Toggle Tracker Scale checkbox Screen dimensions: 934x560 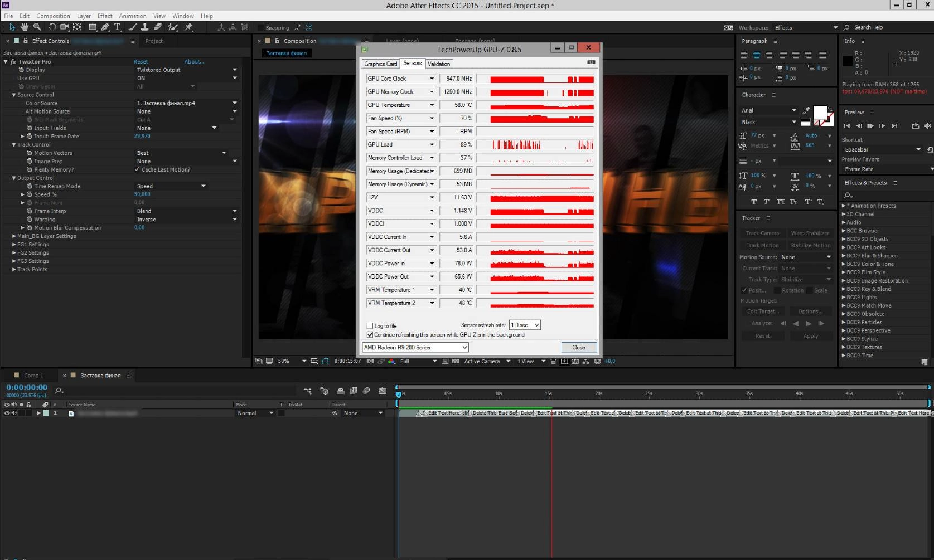click(809, 290)
